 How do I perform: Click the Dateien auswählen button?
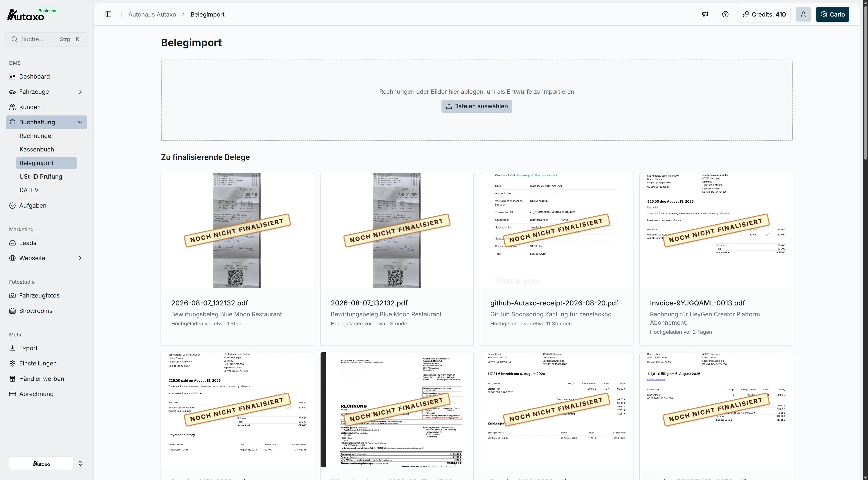point(477,106)
